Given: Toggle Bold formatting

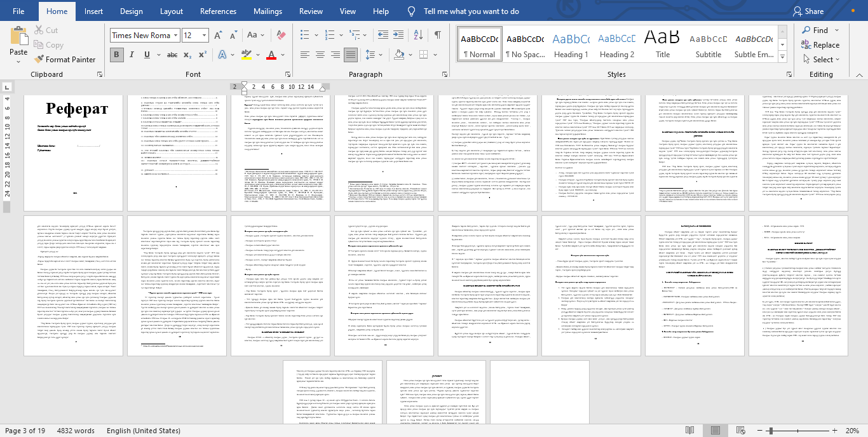Looking at the screenshot, I should (116, 55).
